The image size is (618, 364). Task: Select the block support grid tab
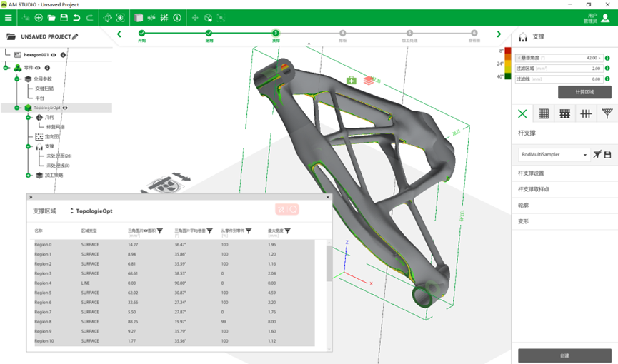[x=544, y=114]
